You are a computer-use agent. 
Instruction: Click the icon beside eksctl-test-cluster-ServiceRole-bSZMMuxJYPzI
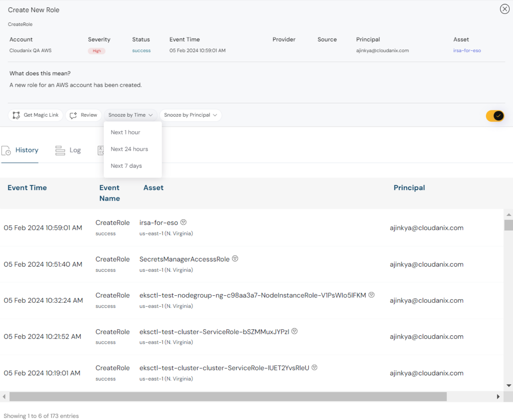[x=294, y=331]
